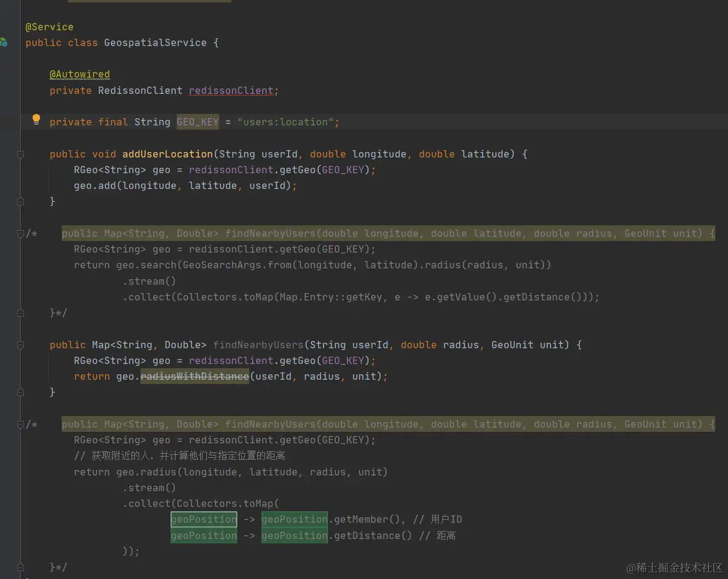728x579 pixels.
Task: Click the 用户ID comment
Action: tap(437, 520)
